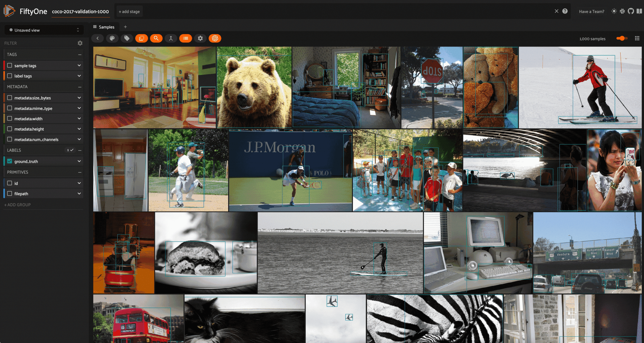Open the help question mark icon
644x343 pixels.
565,11
